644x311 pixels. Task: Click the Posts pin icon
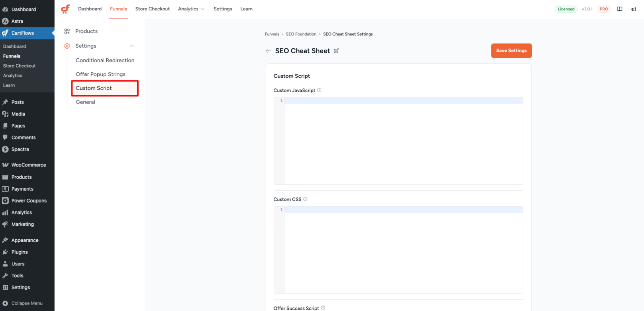click(5, 102)
